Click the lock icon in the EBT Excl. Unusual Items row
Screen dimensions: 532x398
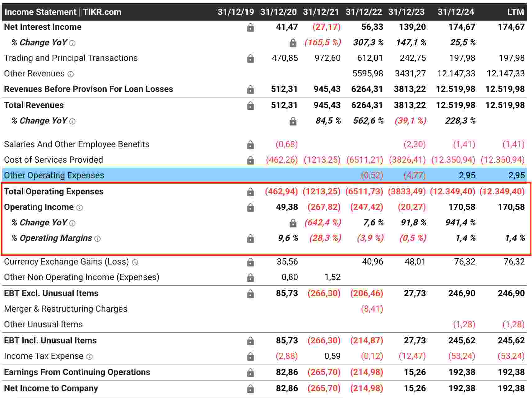click(x=250, y=294)
